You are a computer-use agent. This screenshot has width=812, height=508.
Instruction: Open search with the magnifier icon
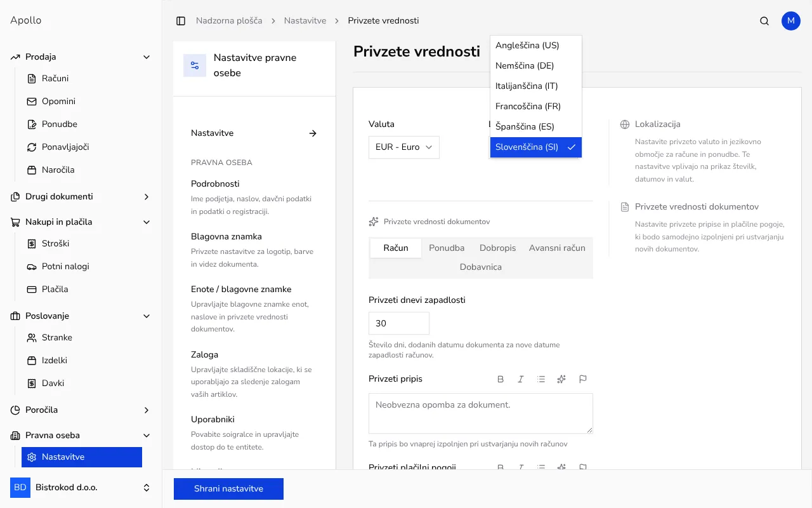click(764, 21)
